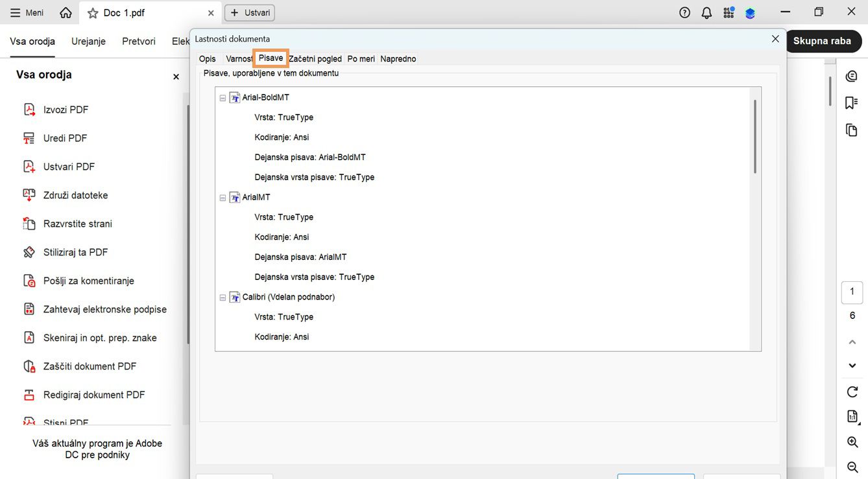Go to next page with down chevron

pyautogui.click(x=852, y=366)
